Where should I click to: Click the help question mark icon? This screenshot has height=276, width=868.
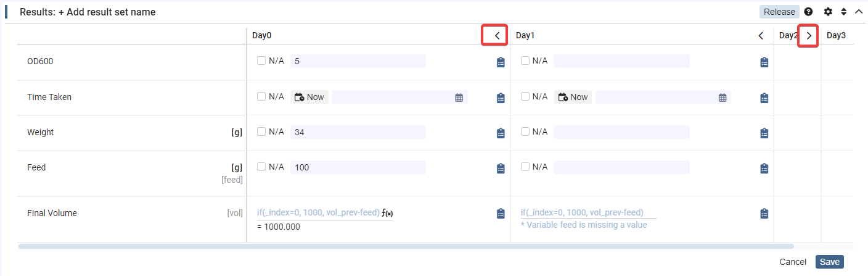point(808,12)
